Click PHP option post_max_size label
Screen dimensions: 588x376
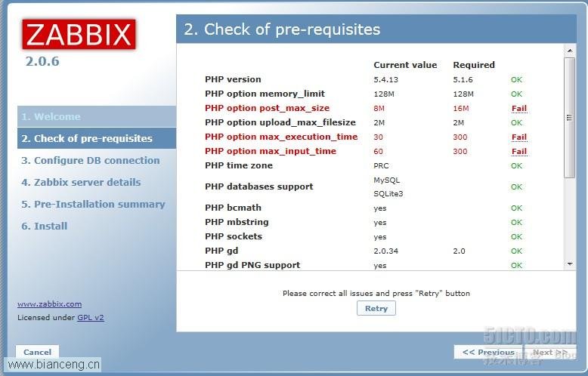pos(267,108)
